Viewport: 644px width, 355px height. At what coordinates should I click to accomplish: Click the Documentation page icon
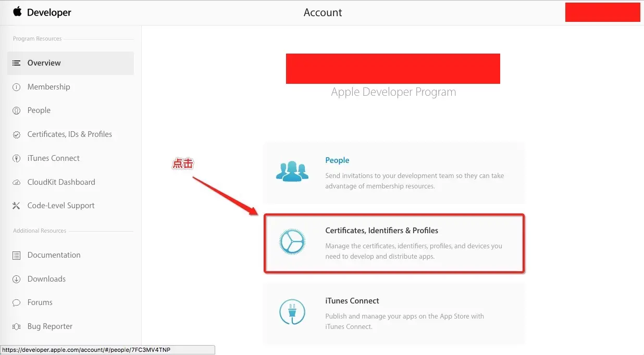pyautogui.click(x=17, y=255)
